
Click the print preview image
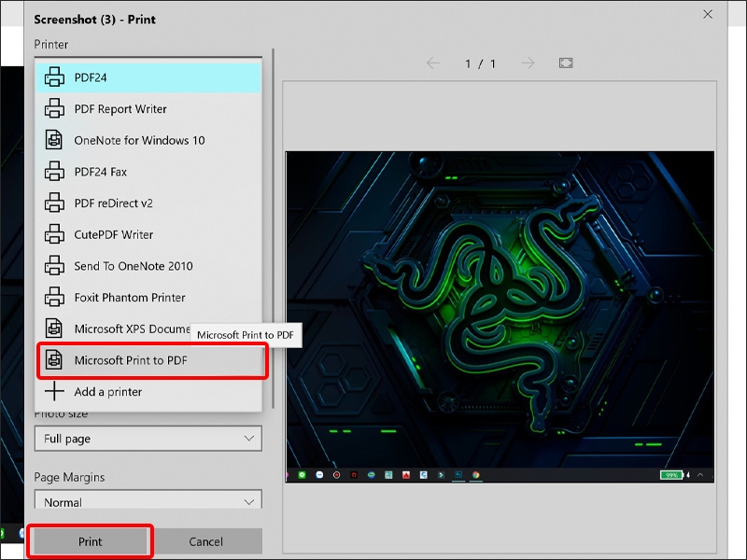click(500, 316)
